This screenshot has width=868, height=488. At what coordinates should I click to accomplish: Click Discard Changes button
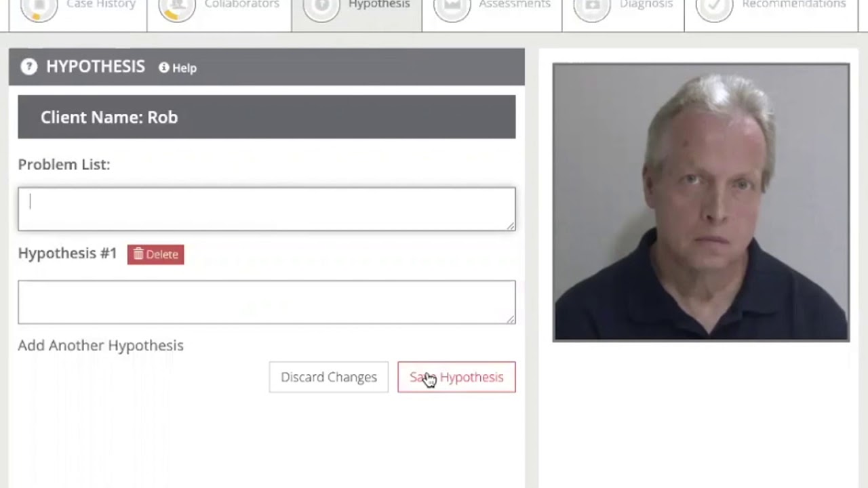pyautogui.click(x=329, y=377)
